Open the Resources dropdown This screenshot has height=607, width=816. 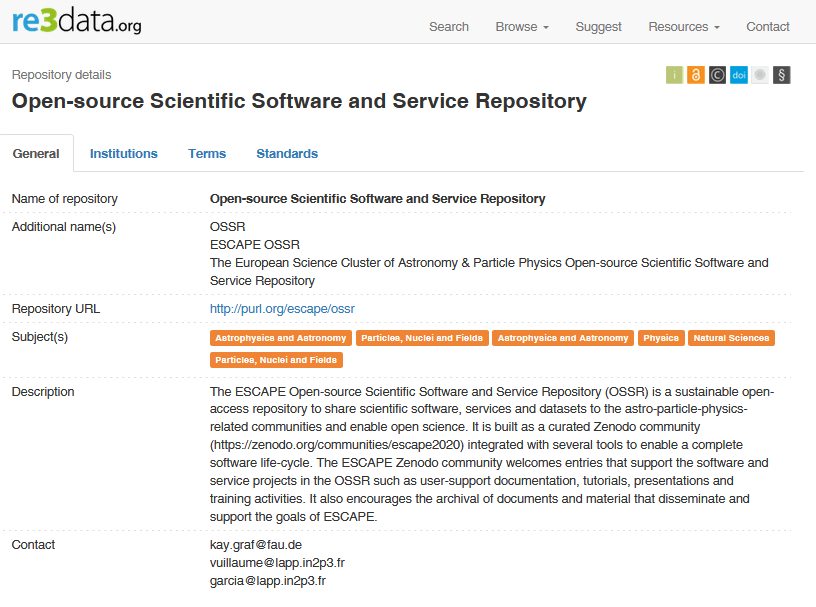click(x=682, y=27)
